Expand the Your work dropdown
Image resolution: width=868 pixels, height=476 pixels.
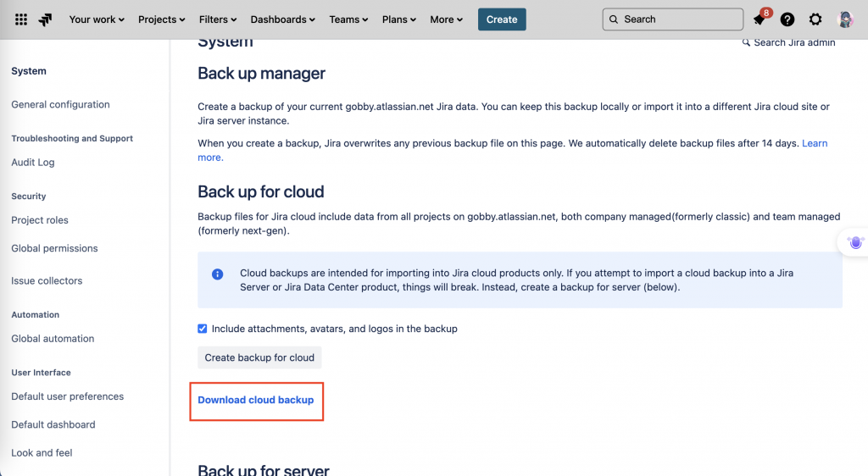(x=97, y=19)
